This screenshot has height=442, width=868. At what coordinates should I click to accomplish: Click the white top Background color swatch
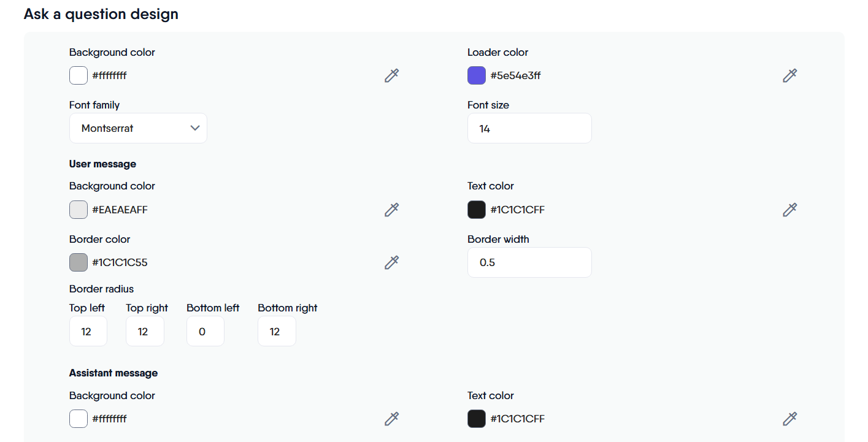(79, 76)
